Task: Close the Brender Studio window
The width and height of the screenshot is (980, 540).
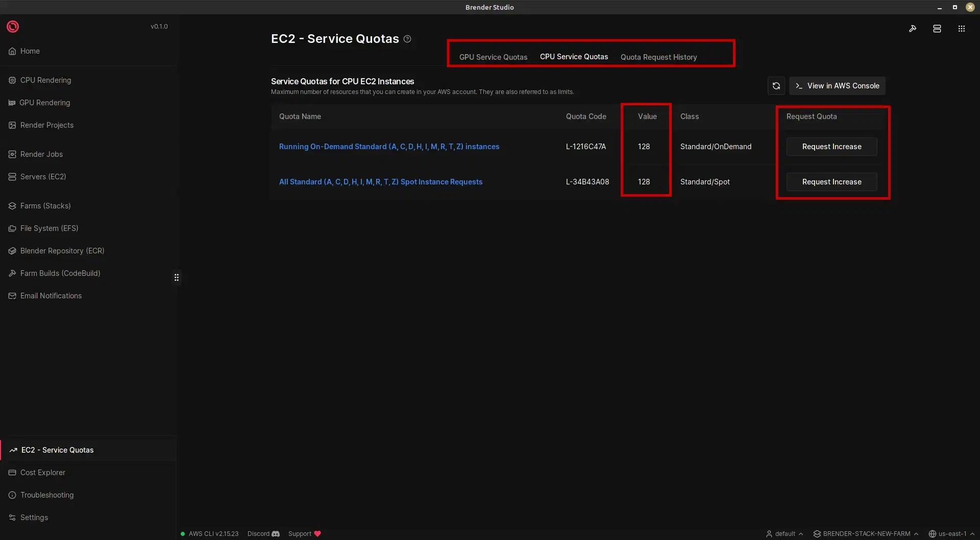Action: pyautogui.click(x=970, y=7)
